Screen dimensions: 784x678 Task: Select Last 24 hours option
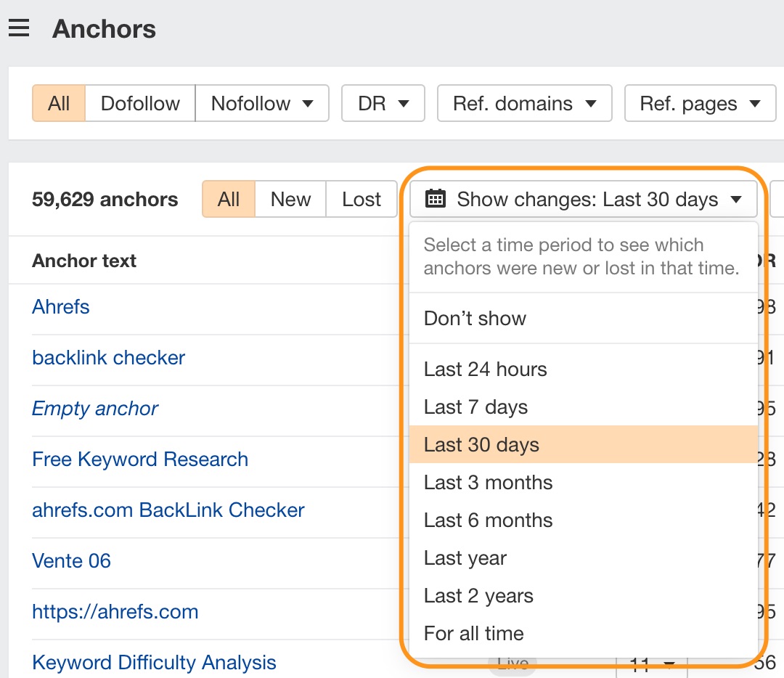tap(485, 369)
